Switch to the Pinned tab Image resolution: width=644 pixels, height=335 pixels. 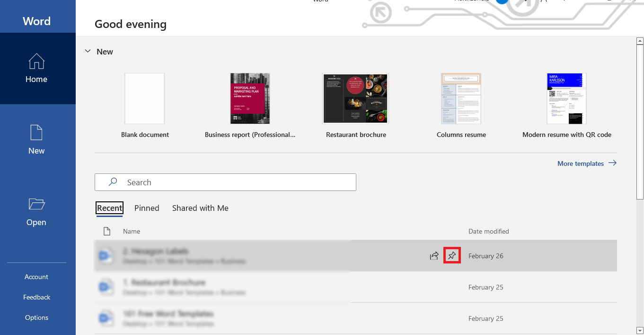coord(147,208)
